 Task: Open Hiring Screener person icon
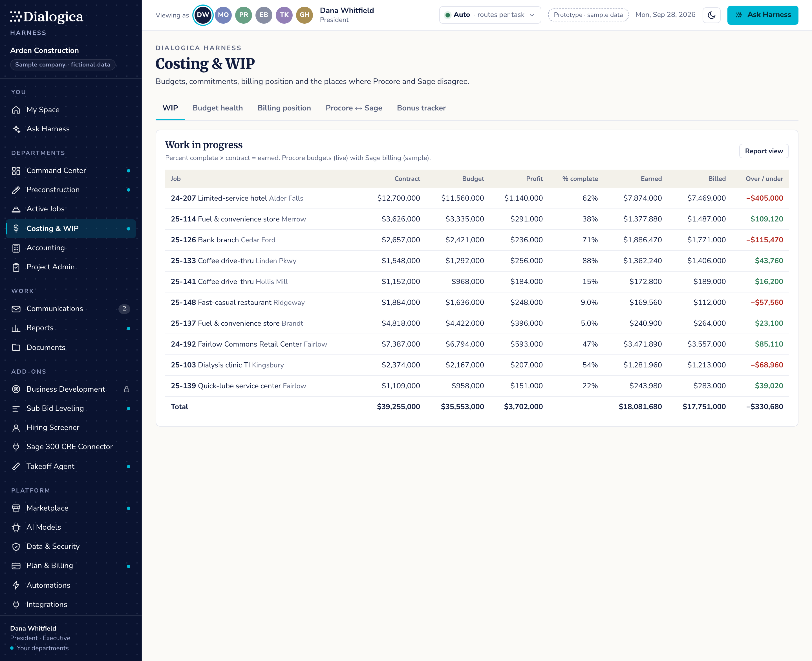pyautogui.click(x=16, y=428)
